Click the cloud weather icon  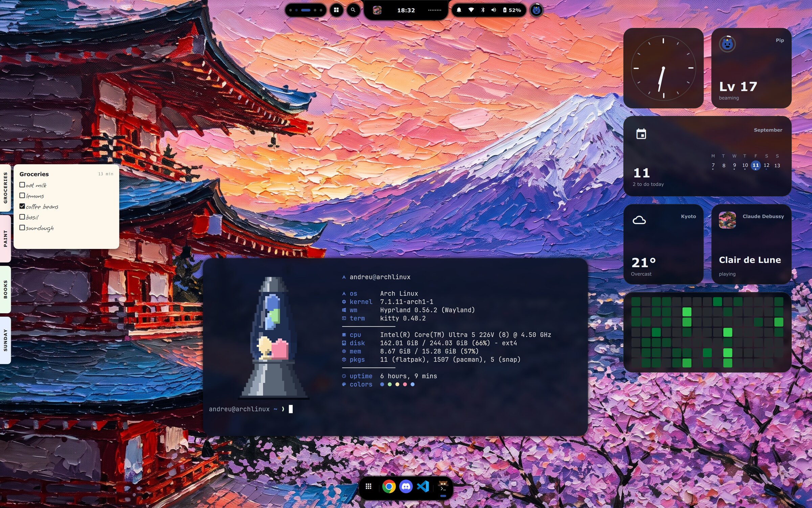tap(639, 220)
